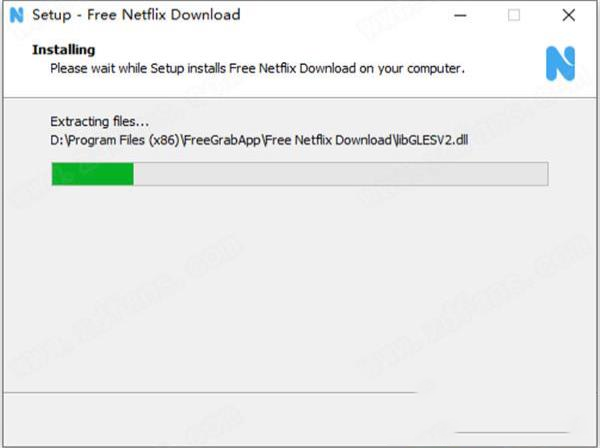Viewport: 600px width, 448px height.
Task: Click the horizontal separator line near the bottom
Action: point(210,392)
